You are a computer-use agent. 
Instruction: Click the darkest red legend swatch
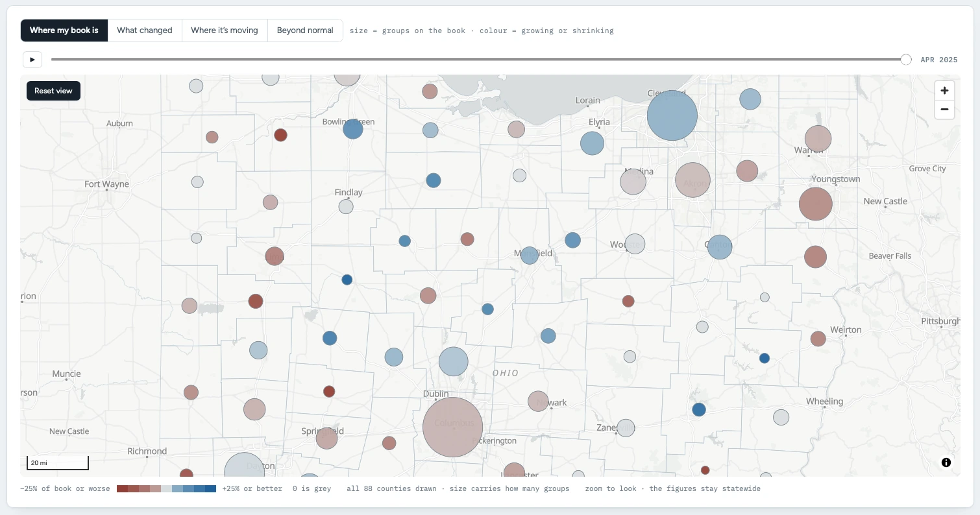pyautogui.click(x=122, y=488)
